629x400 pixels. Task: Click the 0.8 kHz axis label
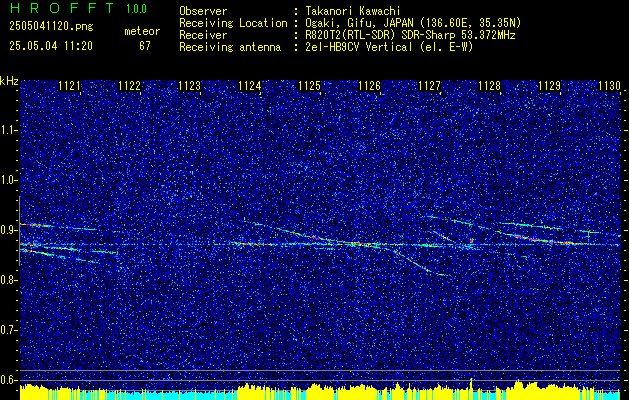pos(9,280)
